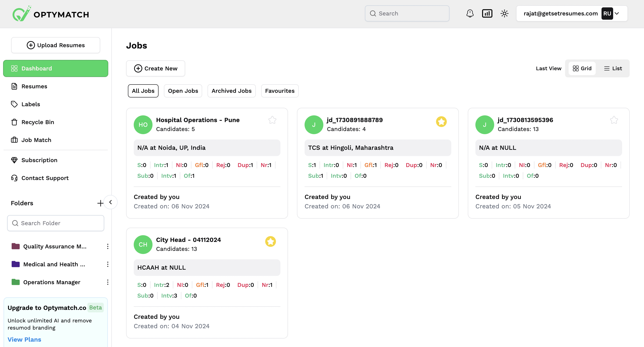Viewport: 644px width, 347px height.
Task: Click the add folder plus icon
Action: click(x=100, y=203)
